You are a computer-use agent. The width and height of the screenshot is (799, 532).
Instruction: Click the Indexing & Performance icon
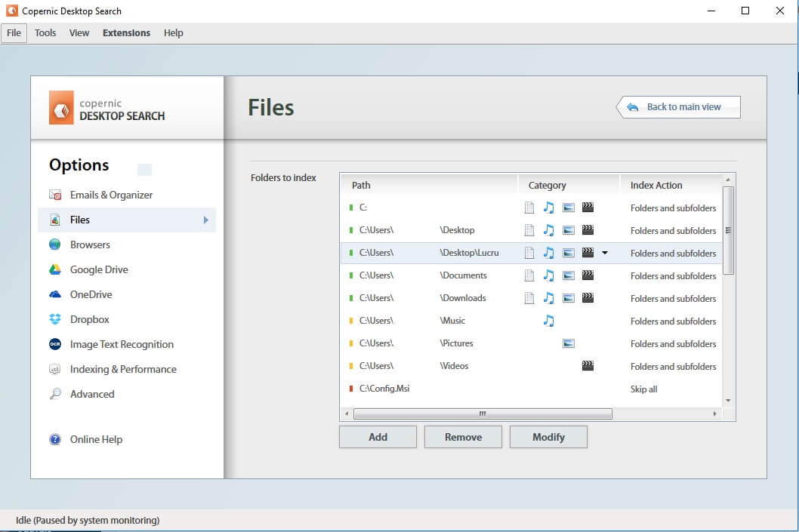click(x=55, y=369)
